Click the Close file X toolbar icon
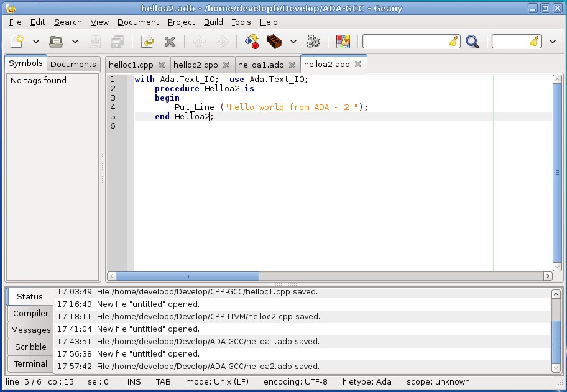 (x=169, y=42)
